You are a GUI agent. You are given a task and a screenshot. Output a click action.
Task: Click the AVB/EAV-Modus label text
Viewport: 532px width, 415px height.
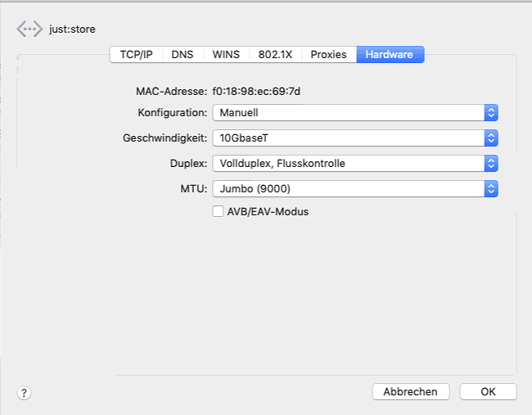[268, 211]
